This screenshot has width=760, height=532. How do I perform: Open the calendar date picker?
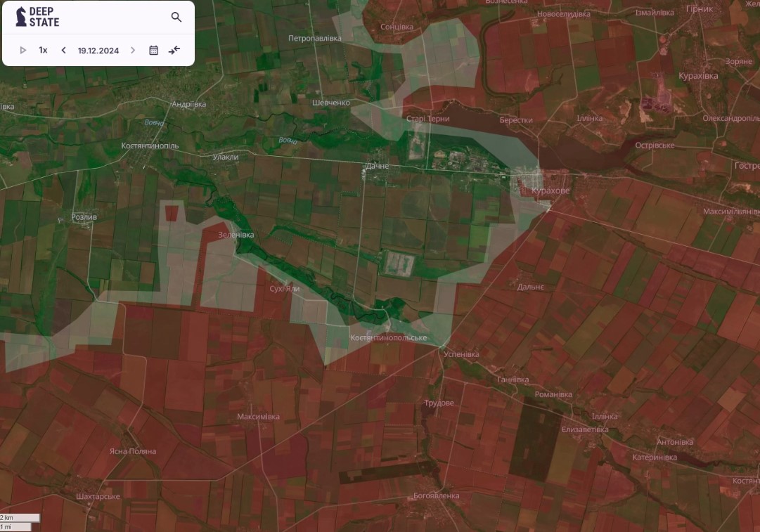point(154,51)
